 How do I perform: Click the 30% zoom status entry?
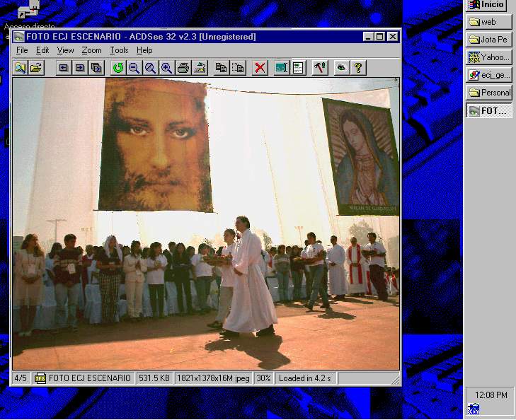point(263,378)
